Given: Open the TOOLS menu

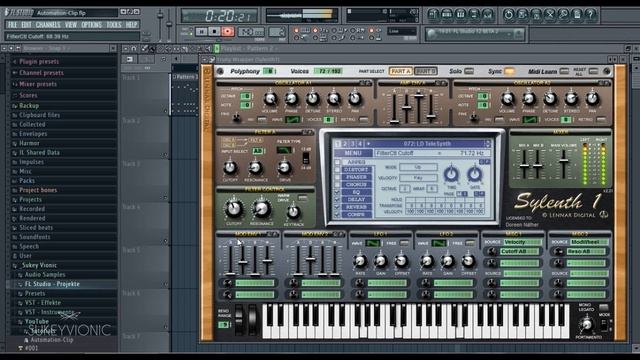Looking at the screenshot, I should [x=114, y=25].
